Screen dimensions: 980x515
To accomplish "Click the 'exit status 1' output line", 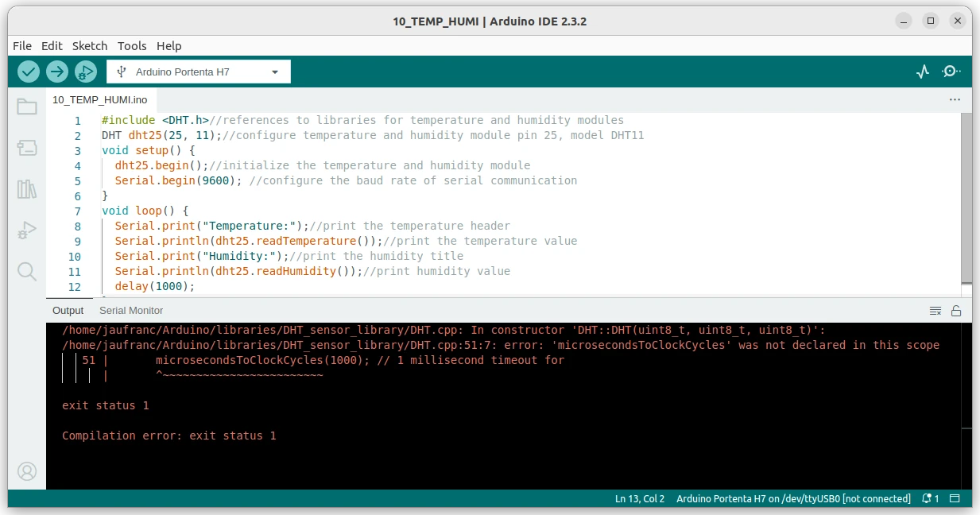I will click(106, 405).
